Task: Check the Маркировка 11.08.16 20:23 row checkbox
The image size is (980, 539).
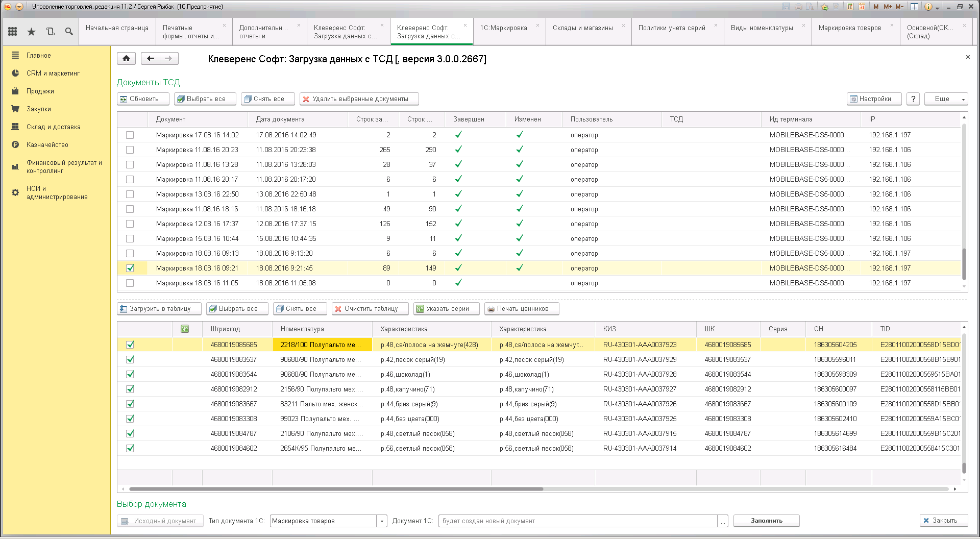Action: pyautogui.click(x=130, y=150)
